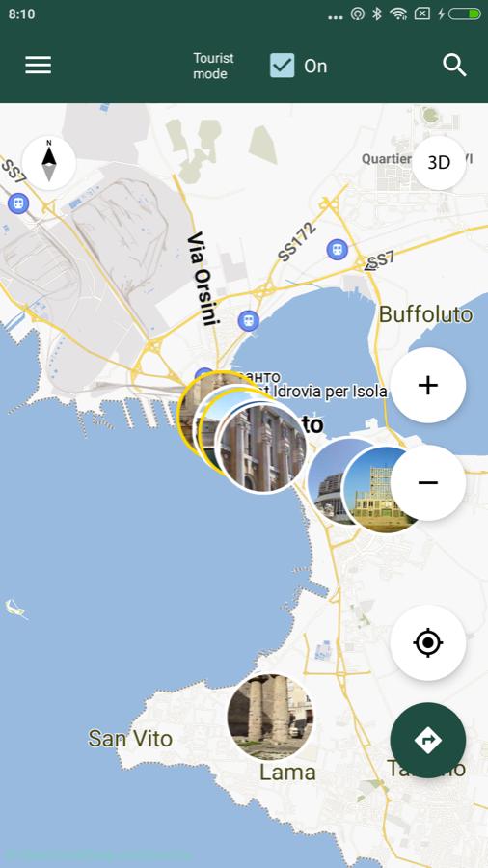
Task: Center map on my location
Action: (427, 642)
